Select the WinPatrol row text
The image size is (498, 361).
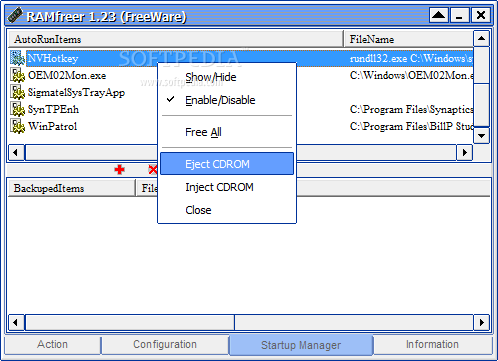point(53,126)
